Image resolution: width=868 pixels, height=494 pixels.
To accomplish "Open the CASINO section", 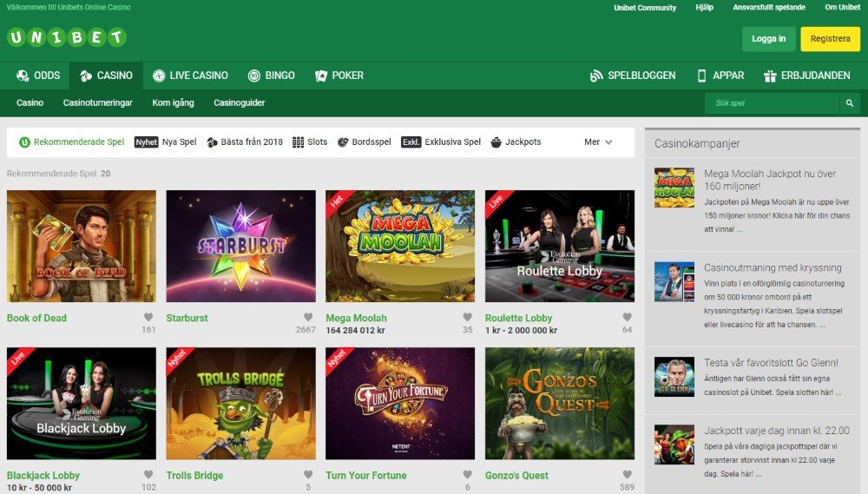I will 106,76.
